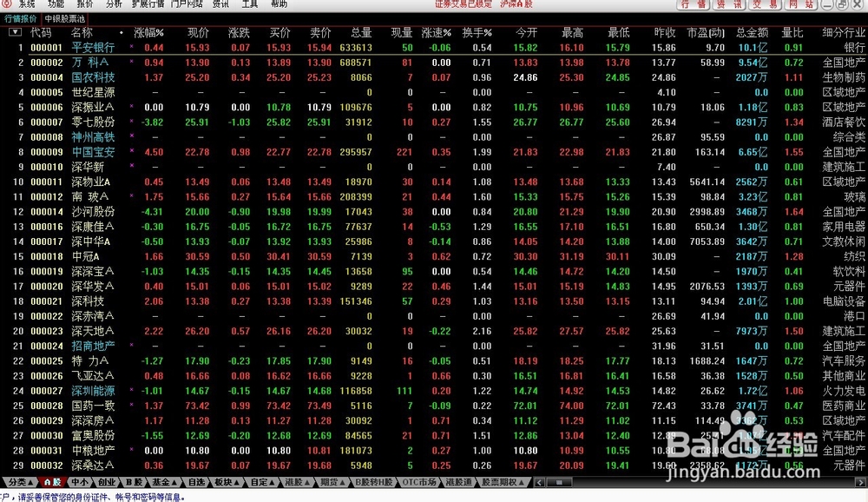Sort by 细分行业 column header
The width and height of the screenshot is (868, 502).
click(845, 33)
